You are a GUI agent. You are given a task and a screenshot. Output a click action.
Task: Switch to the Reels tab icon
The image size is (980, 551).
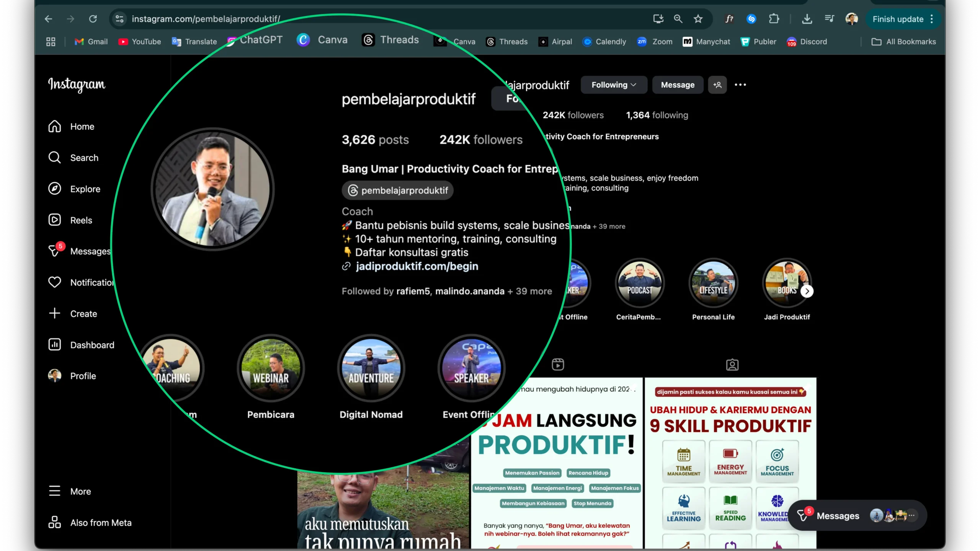[558, 365]
